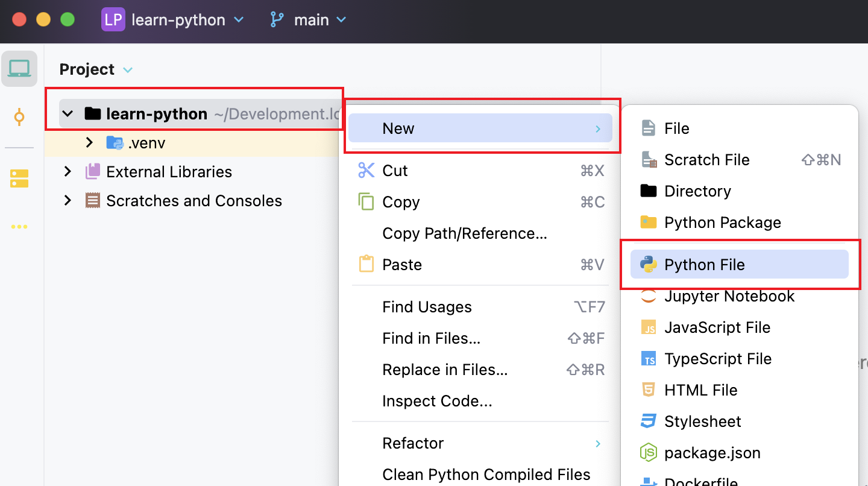Click the More tool windows ellipsis
868x486 pixels.
(x=19, y=227)
